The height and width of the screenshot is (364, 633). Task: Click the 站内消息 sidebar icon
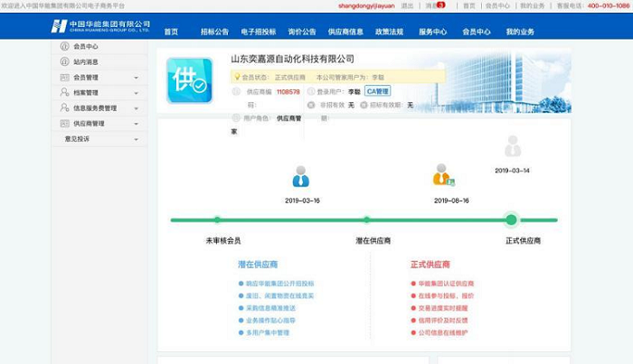click(64, 61)
